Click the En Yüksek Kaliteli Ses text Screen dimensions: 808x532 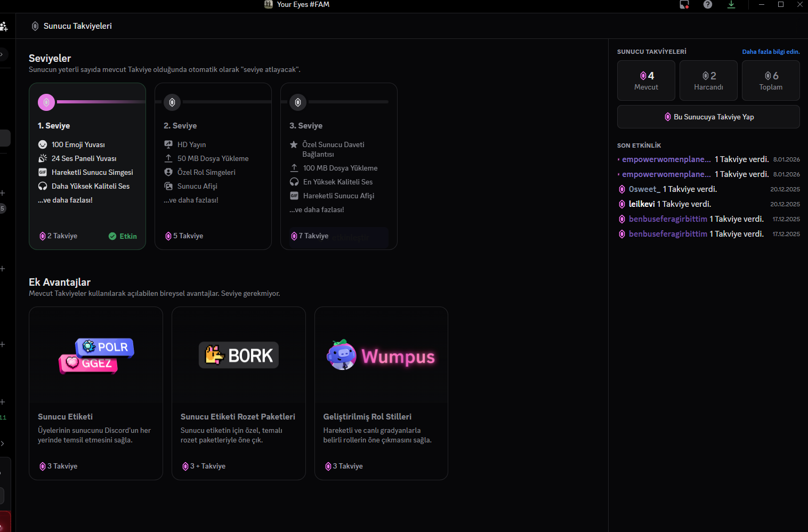coord(338,182)
